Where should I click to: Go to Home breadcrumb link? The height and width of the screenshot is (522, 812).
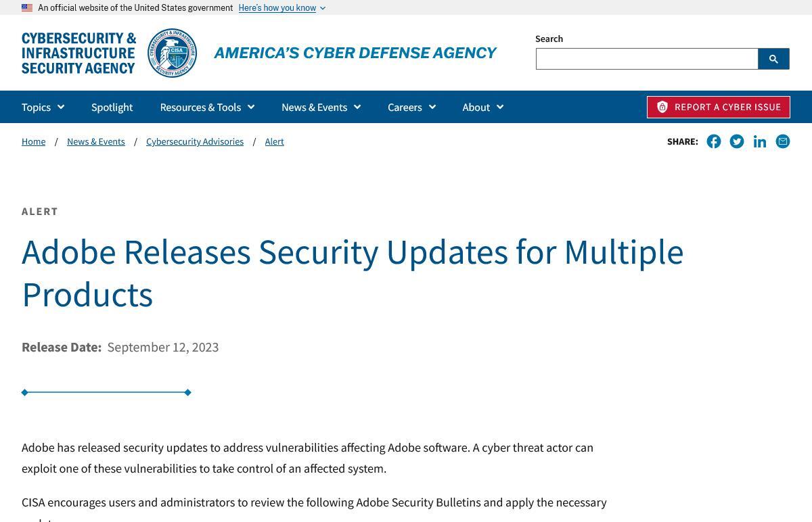click(x=33, y=141)
